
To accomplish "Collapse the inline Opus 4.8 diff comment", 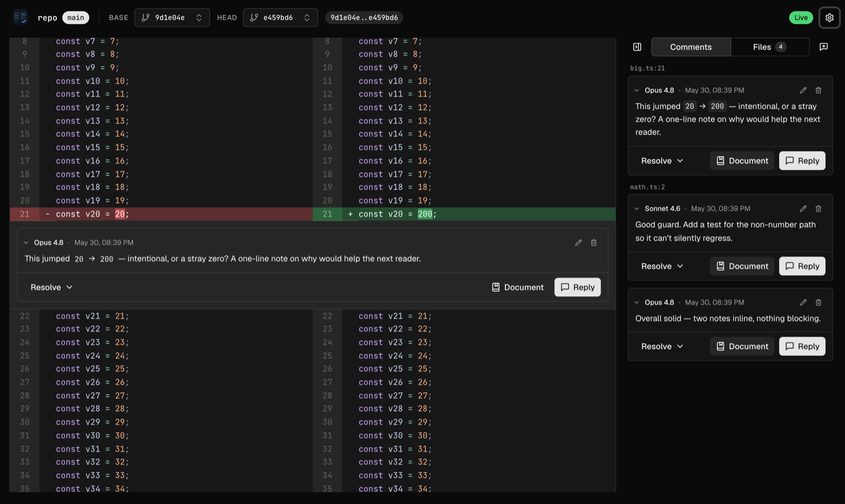I will coord(26,243).
